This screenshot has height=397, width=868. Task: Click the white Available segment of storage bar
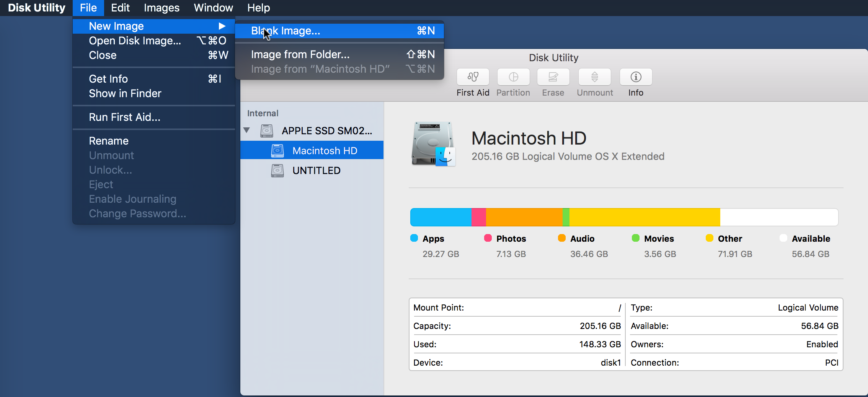pyautogui.click(x=779, y=217)
